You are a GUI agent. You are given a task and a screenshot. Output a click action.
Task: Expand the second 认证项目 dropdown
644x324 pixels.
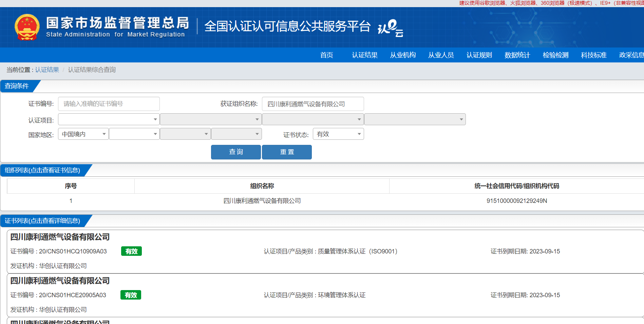click(211, 119)
